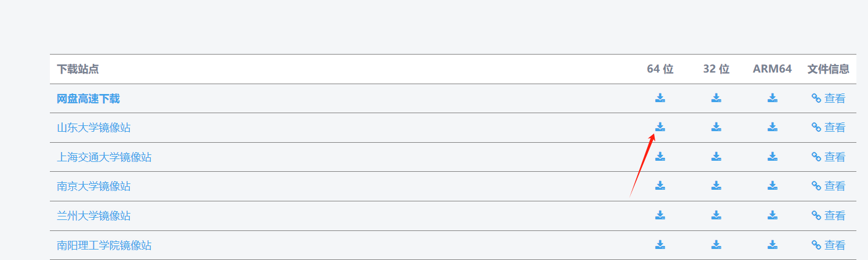
Task: Download ARM64 from 上海交通大学镜像站
Action: click(x=772, y=157)
